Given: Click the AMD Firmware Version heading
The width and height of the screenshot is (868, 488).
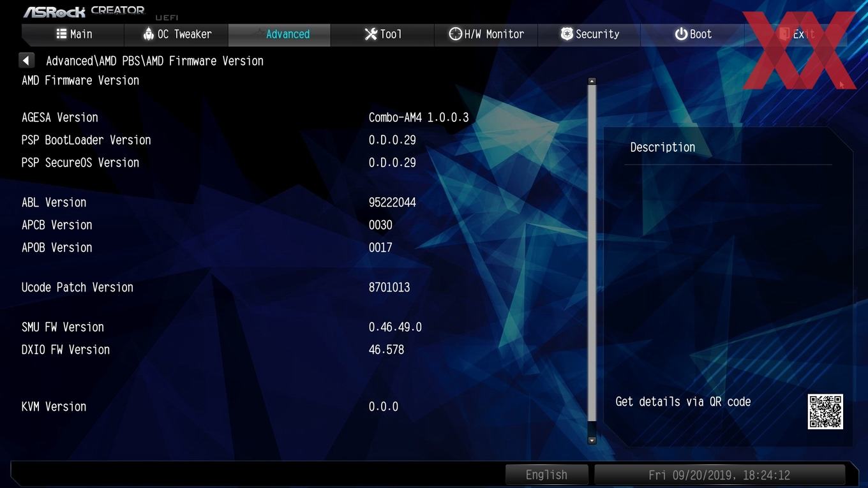Looking at the screenshot, I should pyautogui.click(x=80, y=80).
